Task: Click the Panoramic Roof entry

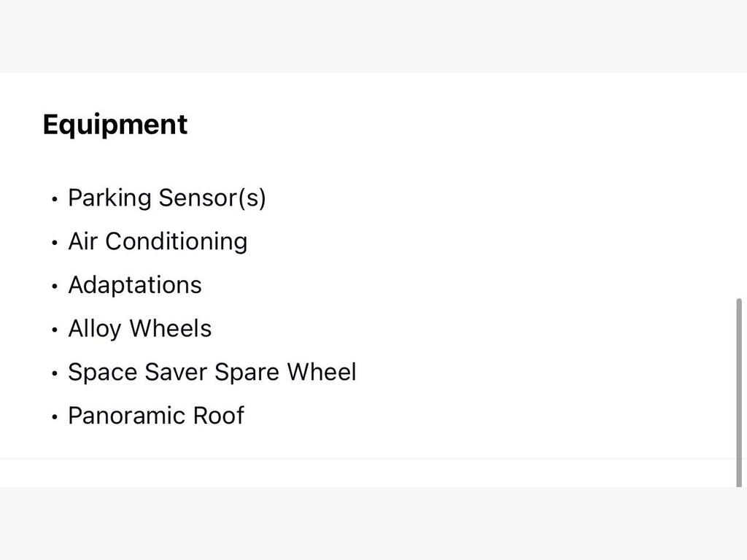Action: 156,415
